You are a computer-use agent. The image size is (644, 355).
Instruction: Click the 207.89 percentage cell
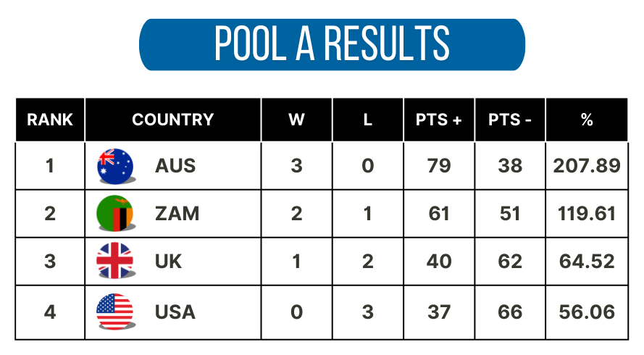(x=587, y=166)
